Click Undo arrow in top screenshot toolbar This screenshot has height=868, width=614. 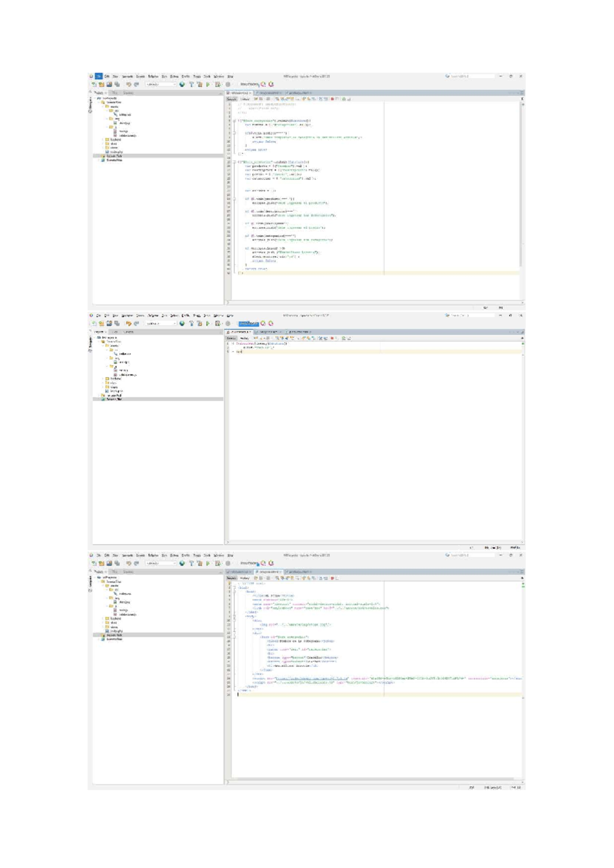click(x=129, y=84)
